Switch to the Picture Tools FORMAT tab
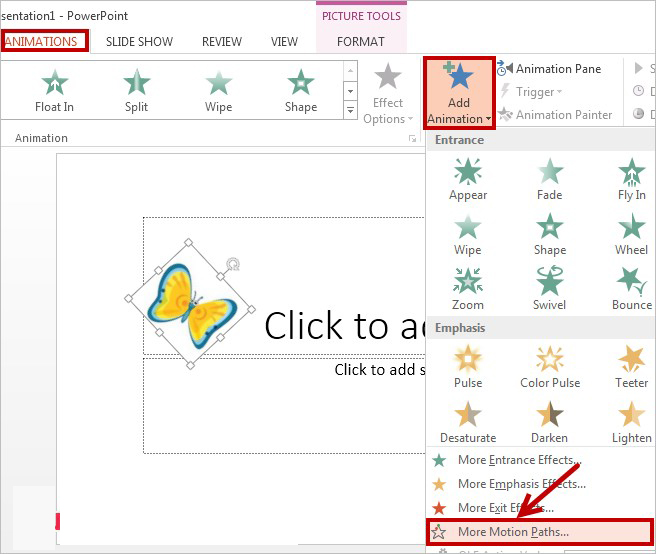 pos(361,41)
